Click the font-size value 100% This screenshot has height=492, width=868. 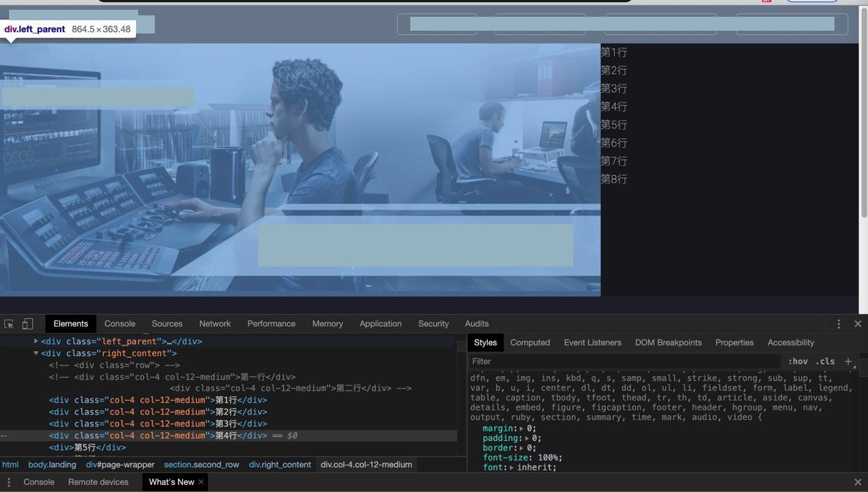(x=547, y=458)
